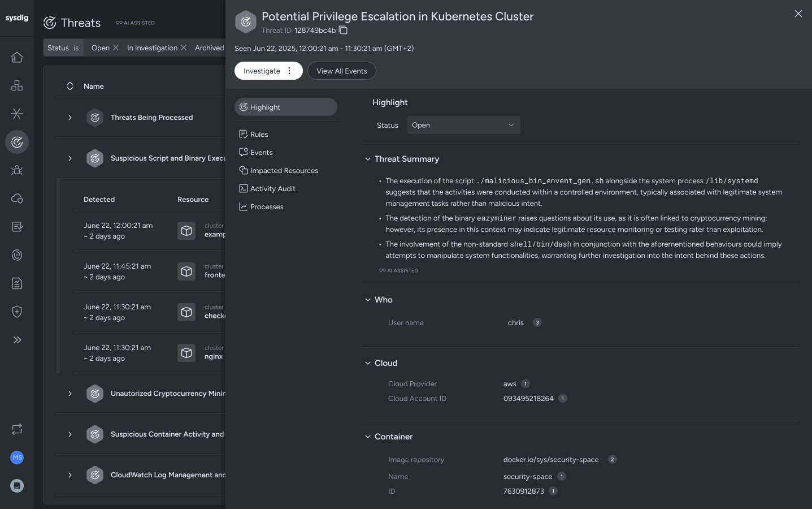This screenshot has height=509, width=812.
Task: Expand the Threats Being Processed row
Action: pos(70,118)
